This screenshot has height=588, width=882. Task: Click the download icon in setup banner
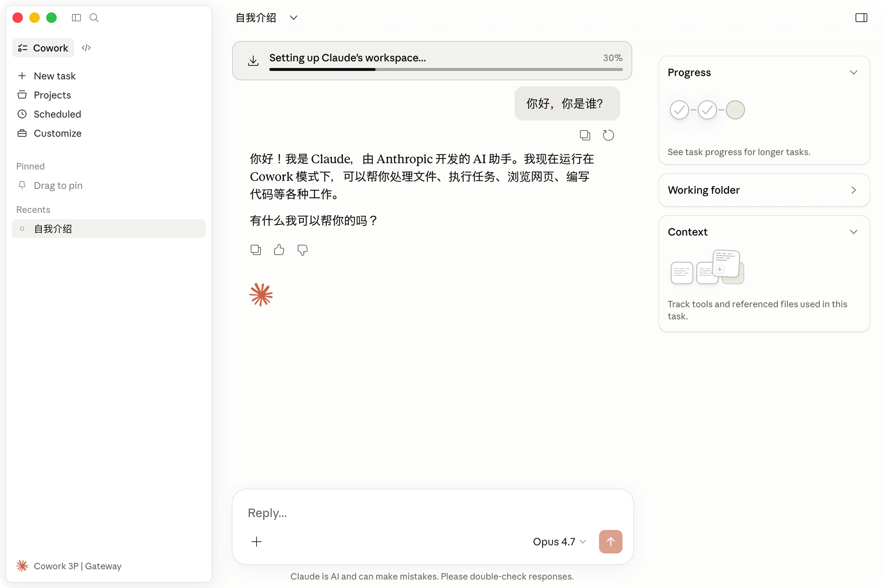click(253, 61)
